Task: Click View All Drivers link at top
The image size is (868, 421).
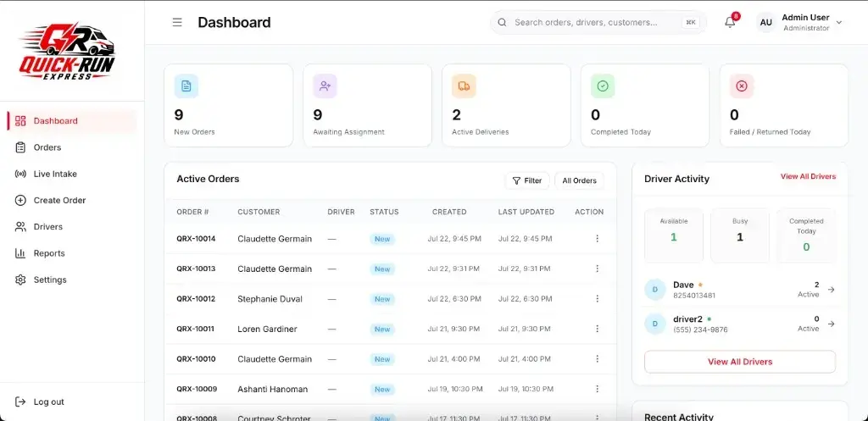Action: coord(808,176)
